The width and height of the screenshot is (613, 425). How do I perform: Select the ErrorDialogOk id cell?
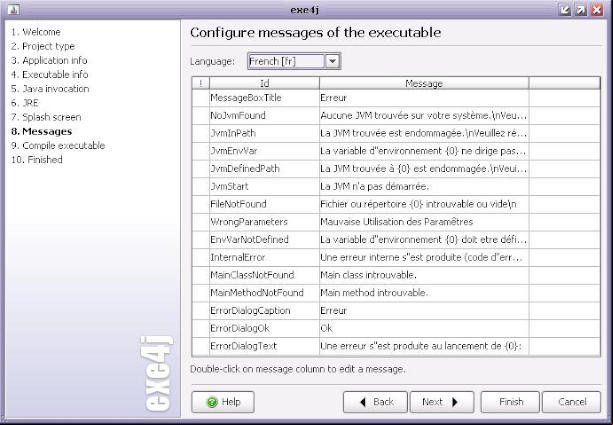click(264, 328)
